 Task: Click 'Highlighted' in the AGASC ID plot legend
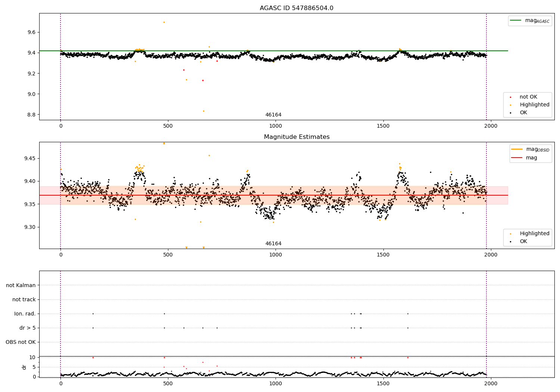(x=535, y=105)
